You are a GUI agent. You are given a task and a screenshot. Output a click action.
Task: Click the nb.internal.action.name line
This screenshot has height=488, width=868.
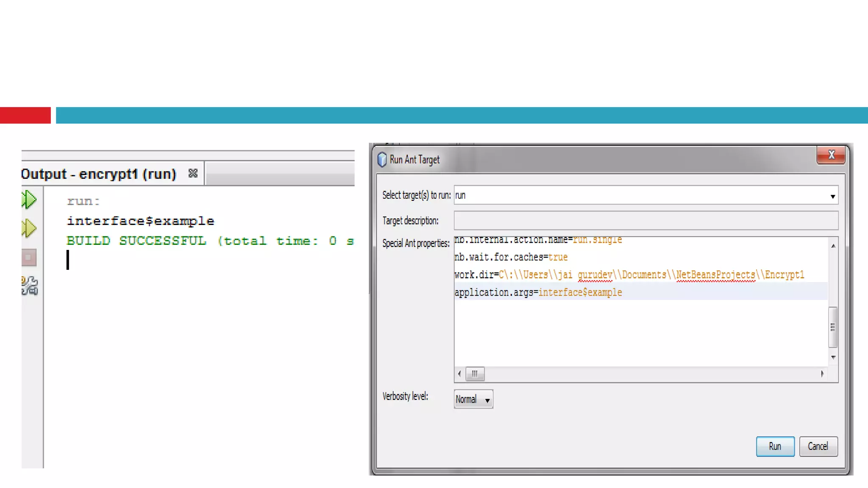(538, 240)
